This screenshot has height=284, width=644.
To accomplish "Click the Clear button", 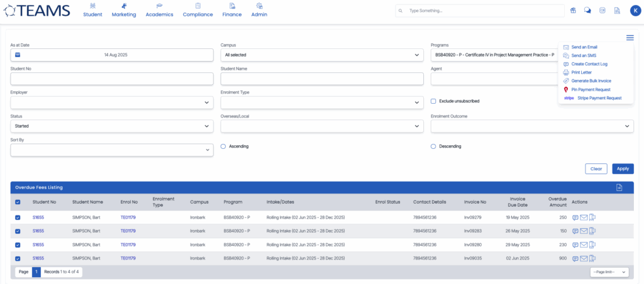I will 596,168.
